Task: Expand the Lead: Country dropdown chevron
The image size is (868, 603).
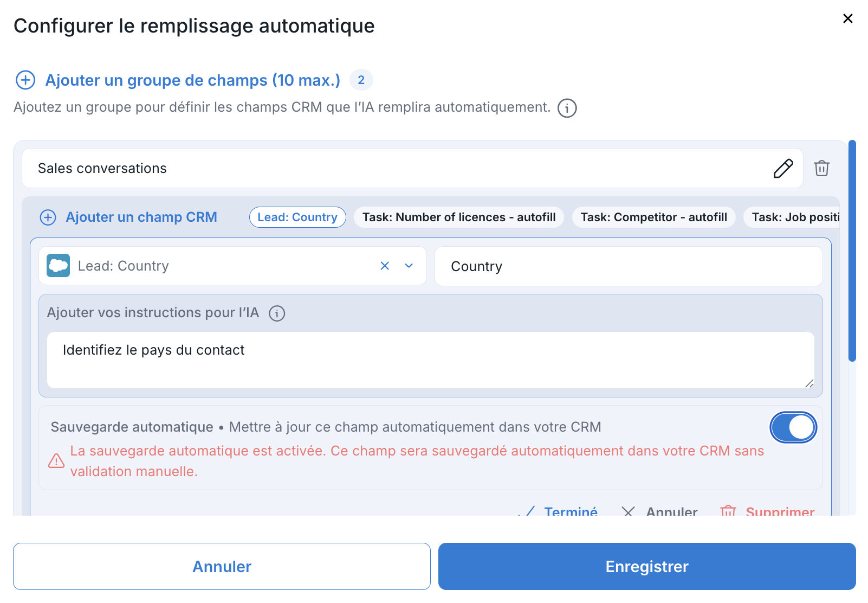Action: 409,266
